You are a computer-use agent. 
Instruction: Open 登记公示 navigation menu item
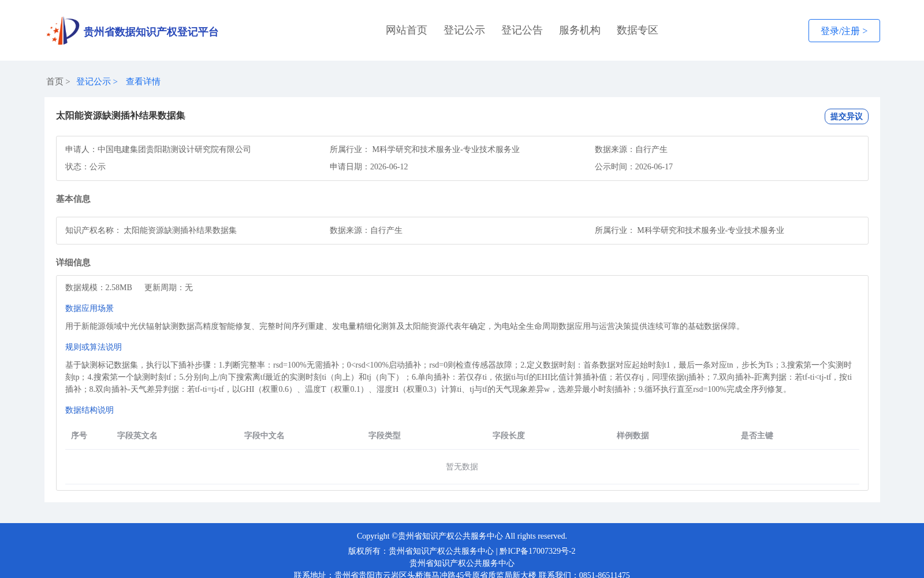click(464, 30)
